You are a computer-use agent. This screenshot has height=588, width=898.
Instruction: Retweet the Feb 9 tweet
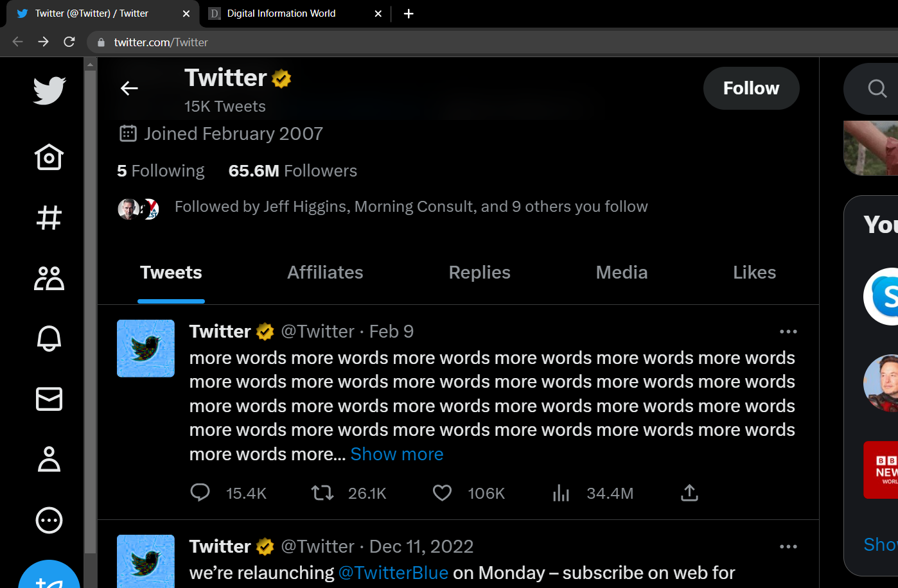point(322,492)
